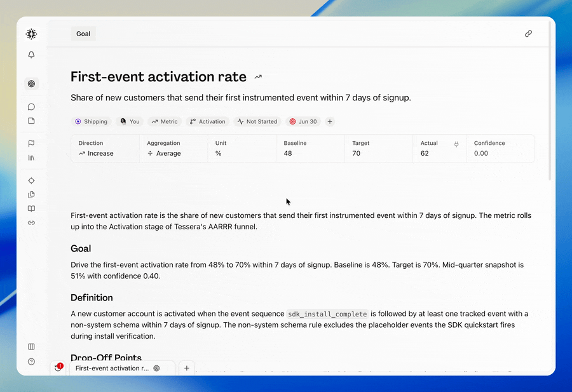
Task: Select the Goals target icon in the sidebar
Action: coord(31,83)
